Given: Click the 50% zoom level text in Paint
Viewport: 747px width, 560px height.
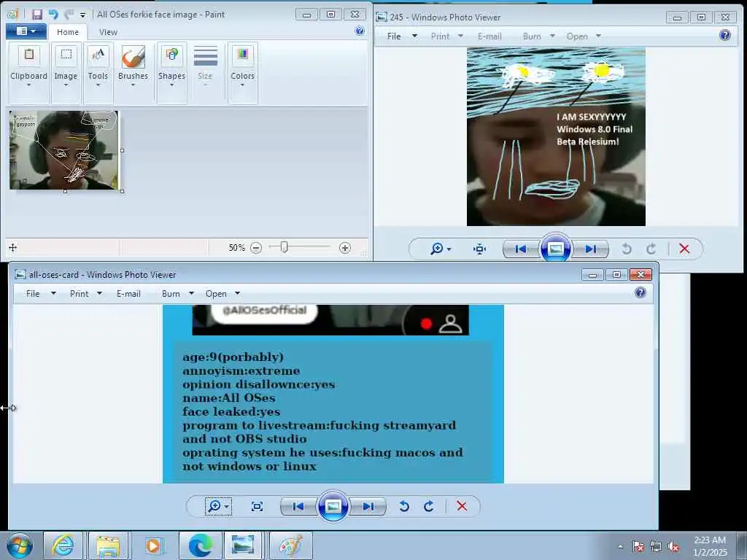Looking at the screenshot, I should (x=237, y=248).
